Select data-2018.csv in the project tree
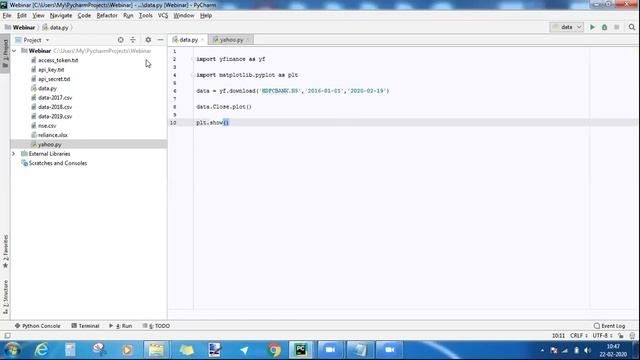The width and height of the screenshot is (640, 360). point(55,107)
